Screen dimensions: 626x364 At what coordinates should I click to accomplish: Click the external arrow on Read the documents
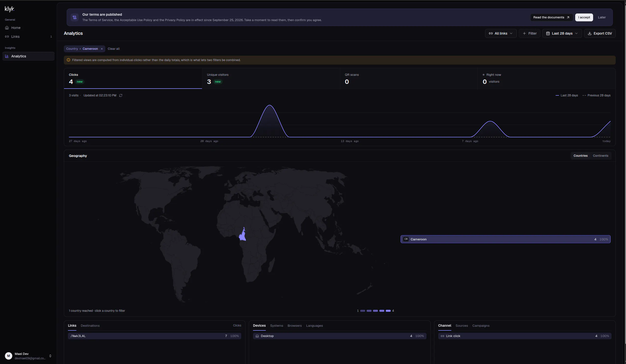568,17
